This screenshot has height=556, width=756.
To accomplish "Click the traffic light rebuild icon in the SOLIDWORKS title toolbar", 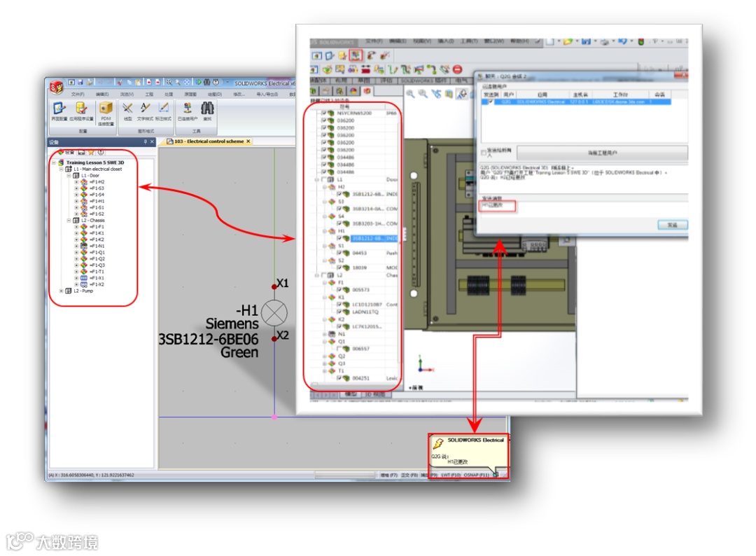I will 640,41.
